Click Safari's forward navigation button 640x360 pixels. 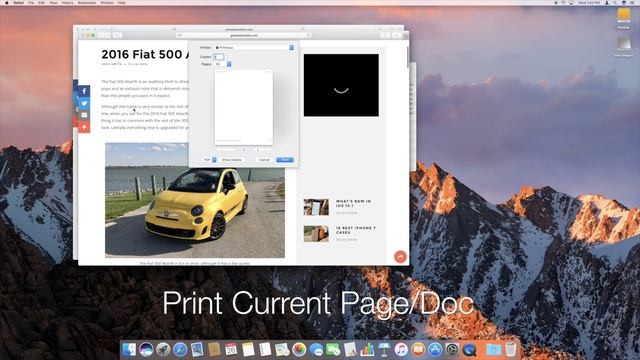click(x=108, y=36)
